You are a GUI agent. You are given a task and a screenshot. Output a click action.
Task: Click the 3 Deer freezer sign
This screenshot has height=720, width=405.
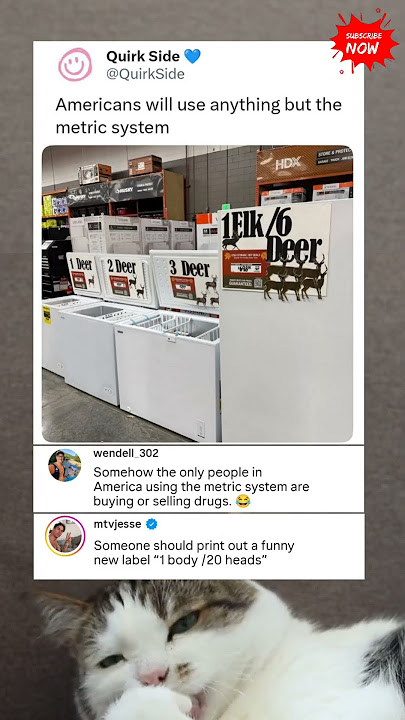(x=187, y=280)
